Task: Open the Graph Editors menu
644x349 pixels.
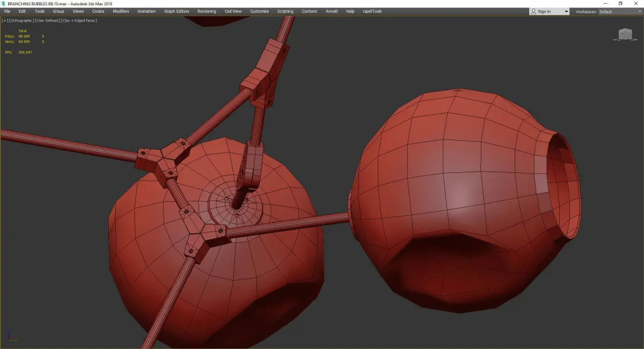Action: (177, 11)
